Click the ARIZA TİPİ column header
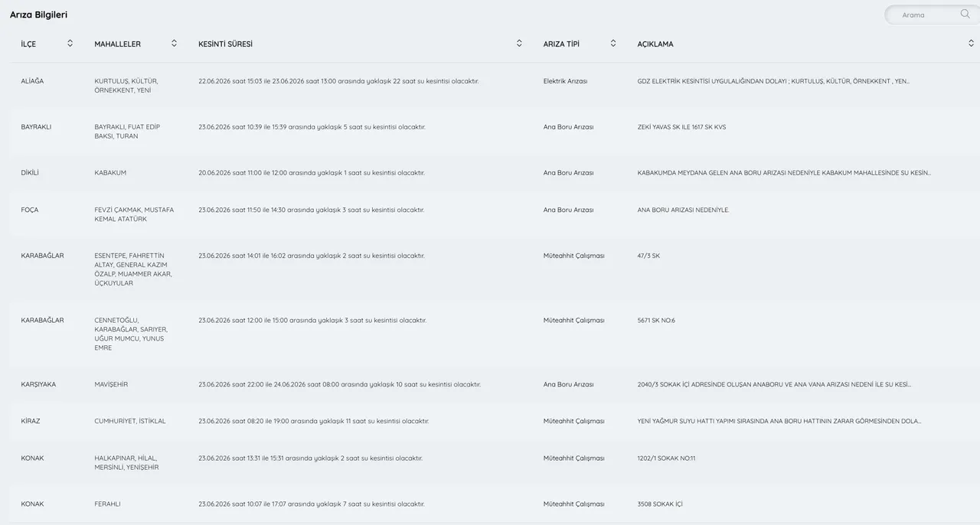 [561, 44]
